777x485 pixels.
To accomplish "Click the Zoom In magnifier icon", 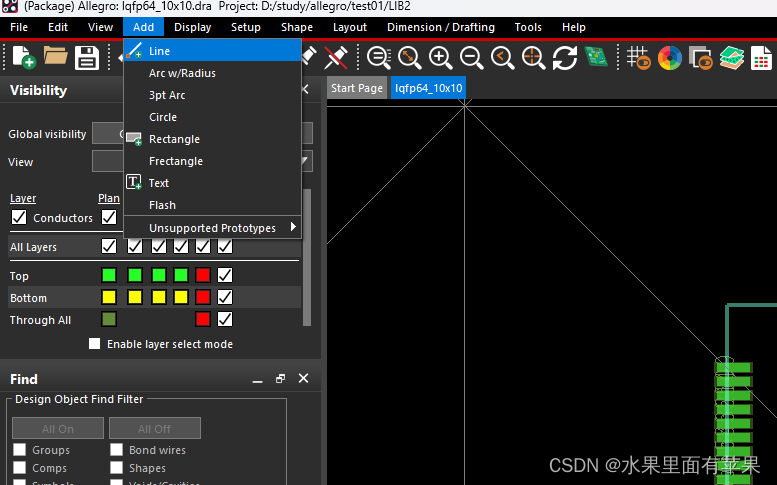I will [440, 58].
